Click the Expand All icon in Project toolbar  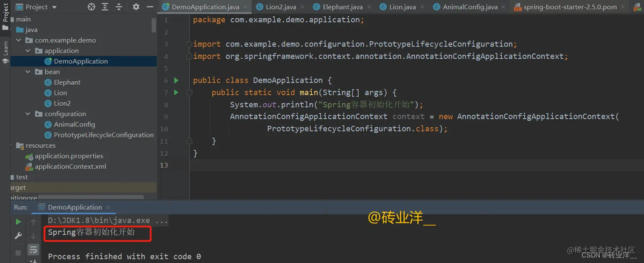pos(105,7)
